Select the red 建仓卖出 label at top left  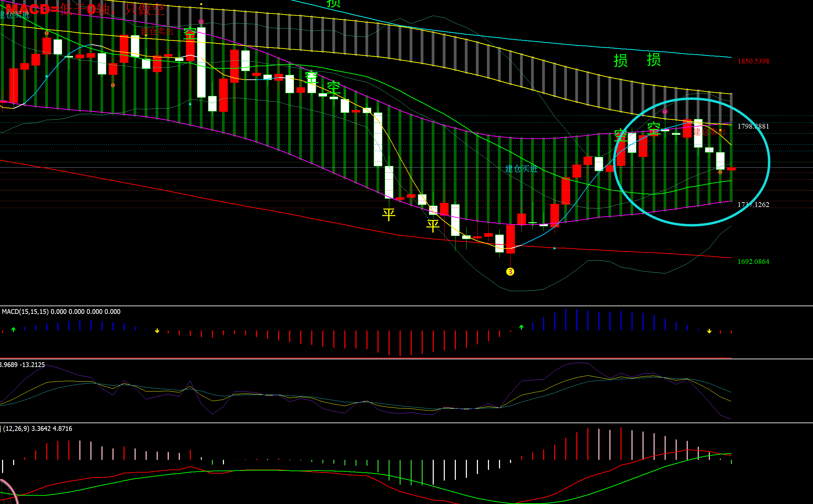[157, 32]
